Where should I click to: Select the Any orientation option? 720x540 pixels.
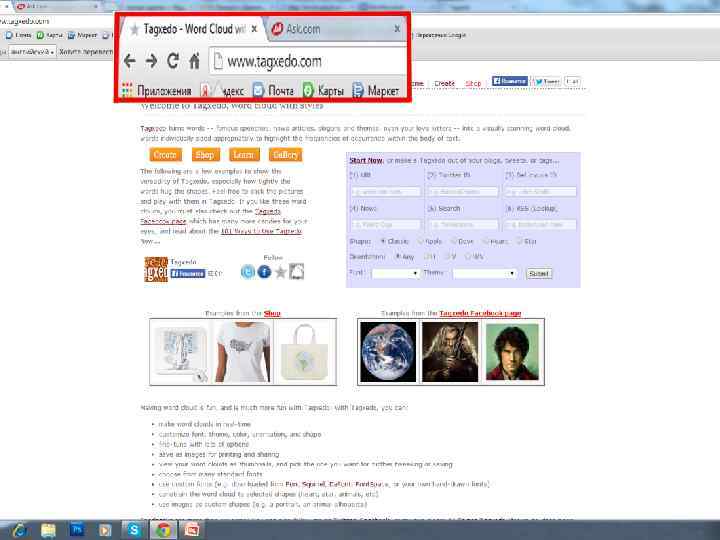click(398, 256)
